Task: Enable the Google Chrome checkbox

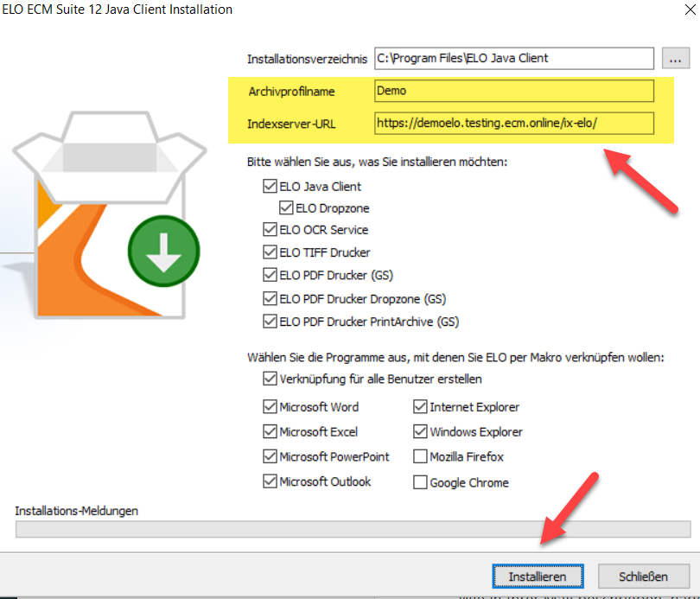Action: [420, 482]
